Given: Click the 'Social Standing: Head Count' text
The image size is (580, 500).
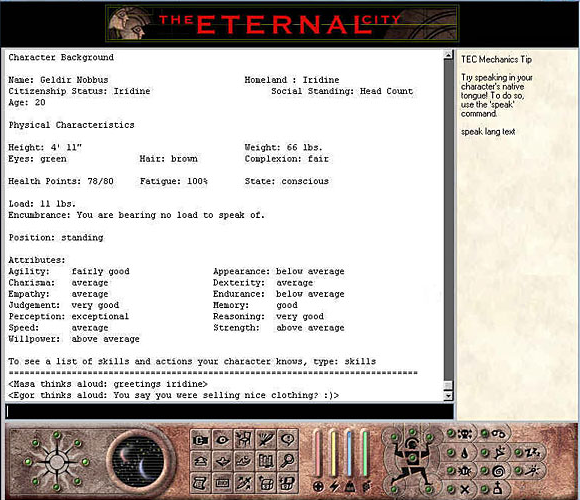Looking at the screenshot, I should pos(342,91).
